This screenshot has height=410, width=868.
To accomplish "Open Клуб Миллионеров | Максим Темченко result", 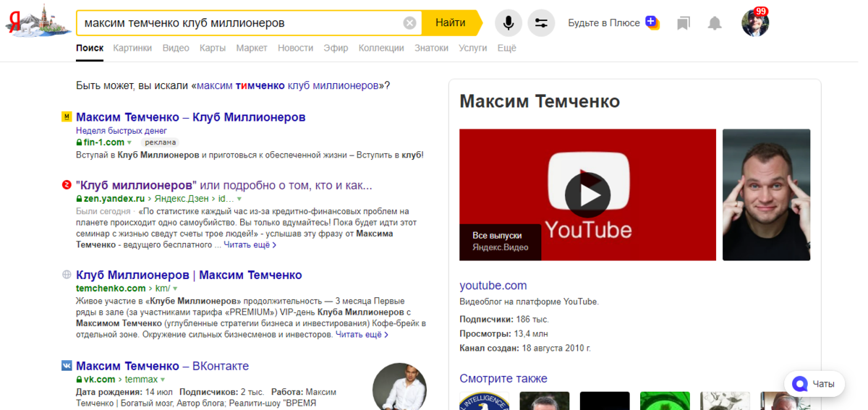I will pos(189,276).
